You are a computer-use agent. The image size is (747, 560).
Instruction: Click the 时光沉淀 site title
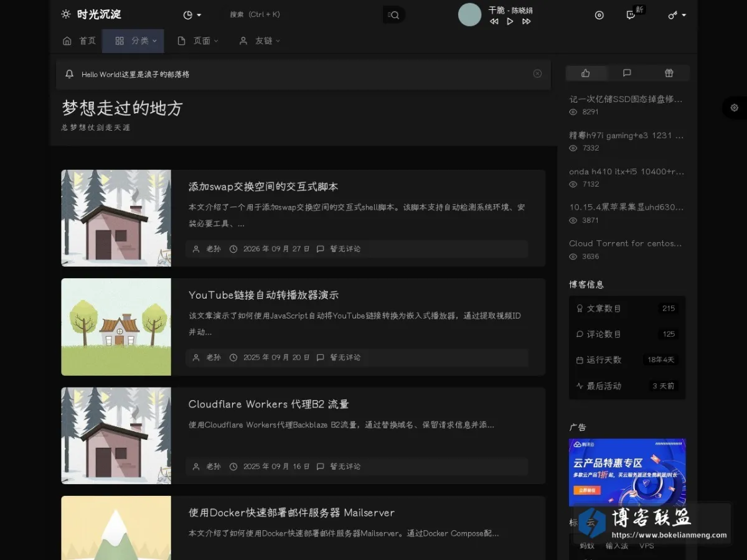[99, 14]
